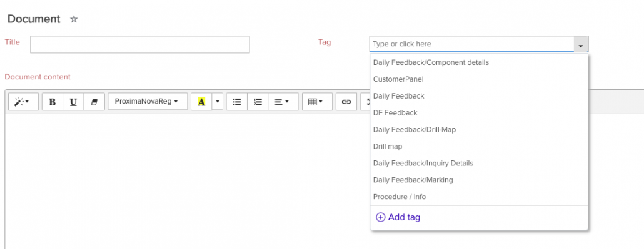Apply the yellow highlight color A
The image size is (644, 249).
201,102
